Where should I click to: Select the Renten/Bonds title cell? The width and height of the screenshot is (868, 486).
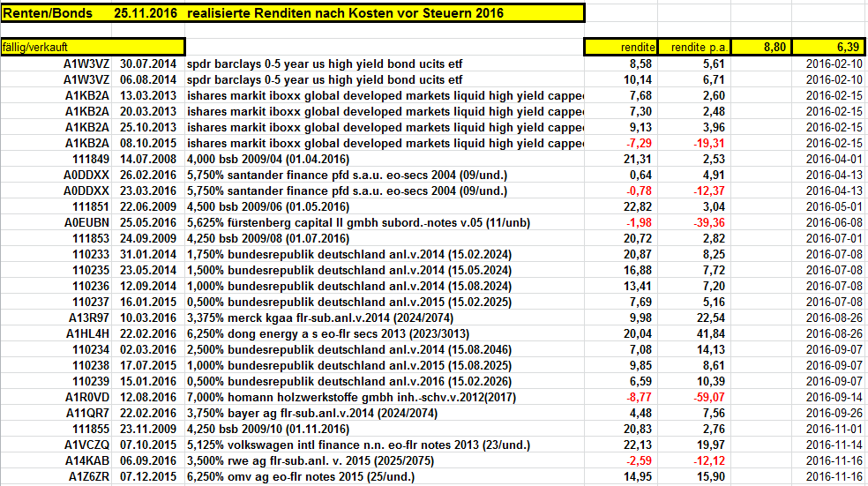tap(292, 13)
